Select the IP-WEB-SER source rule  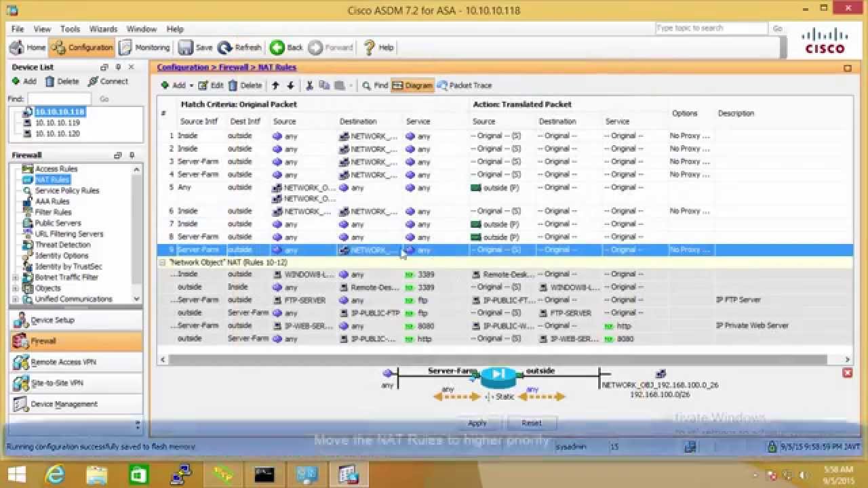click(505, 325)
